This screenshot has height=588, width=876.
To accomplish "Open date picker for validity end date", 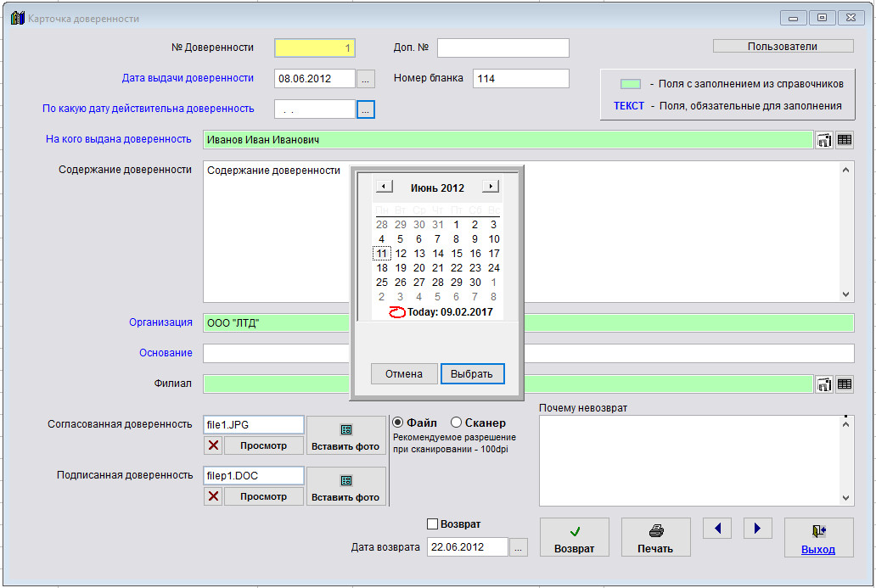I will (365, 109).
